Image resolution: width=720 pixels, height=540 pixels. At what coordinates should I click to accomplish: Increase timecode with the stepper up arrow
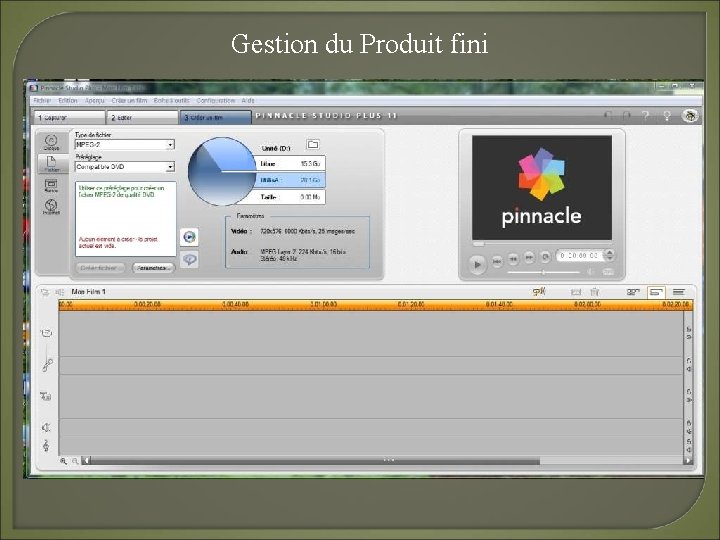pyautogui.click(x=610, y=252)
